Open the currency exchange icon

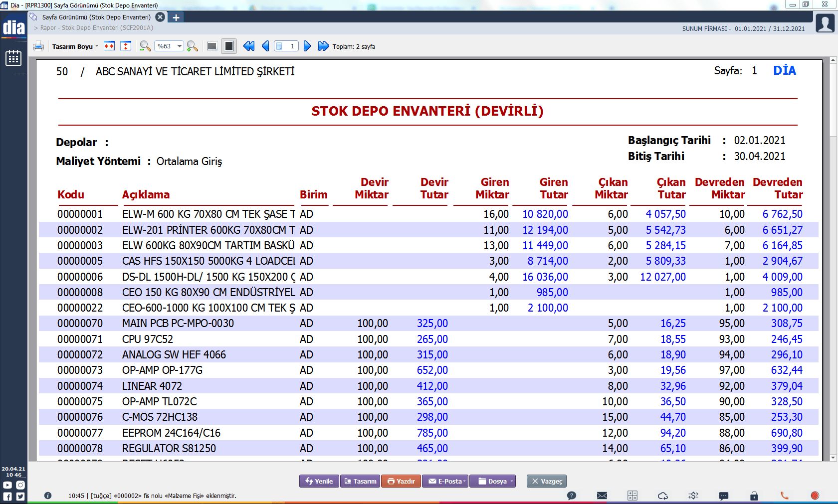pos(693,496)
